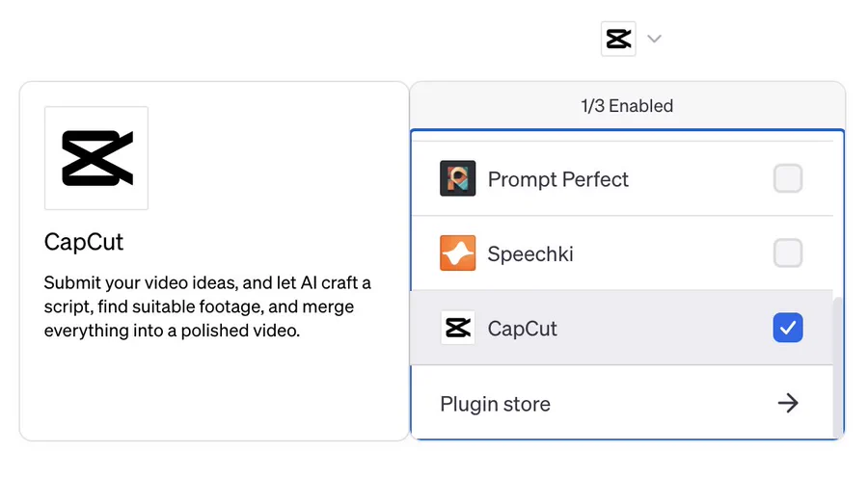Image resolution: width=868 pixels, height=479 pixels.
Task: Click the highlighted CapCut row background
Action: [x=622, y=328]
